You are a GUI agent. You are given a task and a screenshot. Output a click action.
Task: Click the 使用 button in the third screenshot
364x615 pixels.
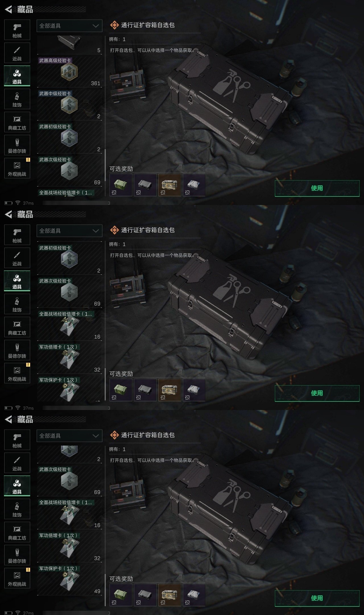click(x=317, y=598)
